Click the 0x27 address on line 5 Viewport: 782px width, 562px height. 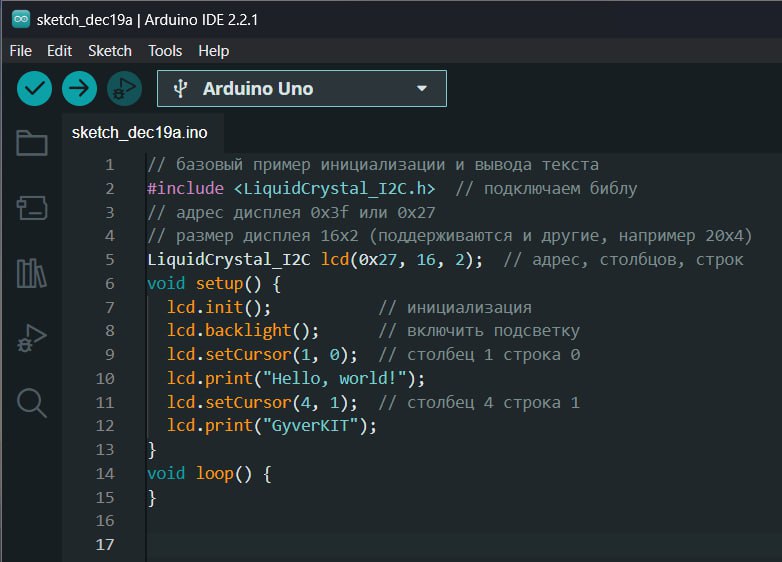pos(378,260)
